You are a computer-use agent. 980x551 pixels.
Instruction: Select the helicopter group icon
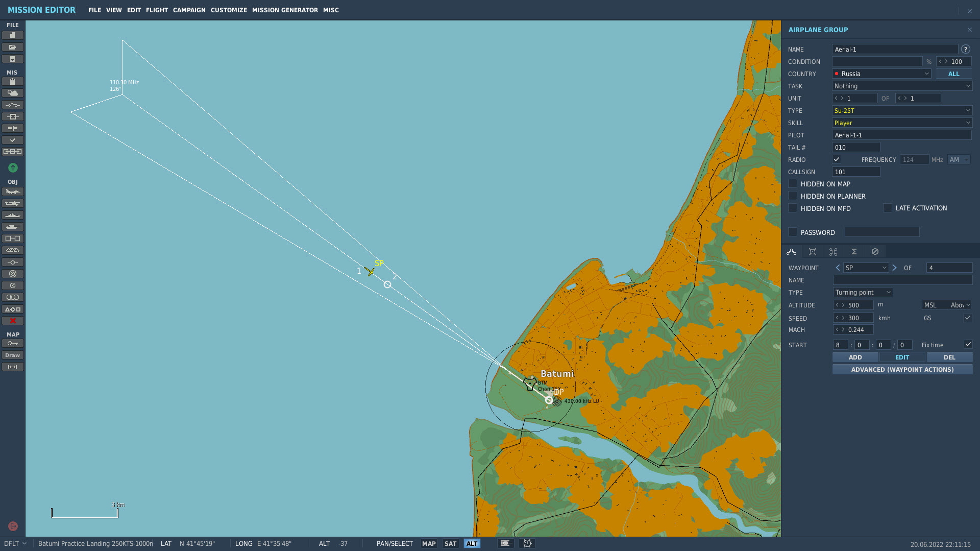point(13,204)
